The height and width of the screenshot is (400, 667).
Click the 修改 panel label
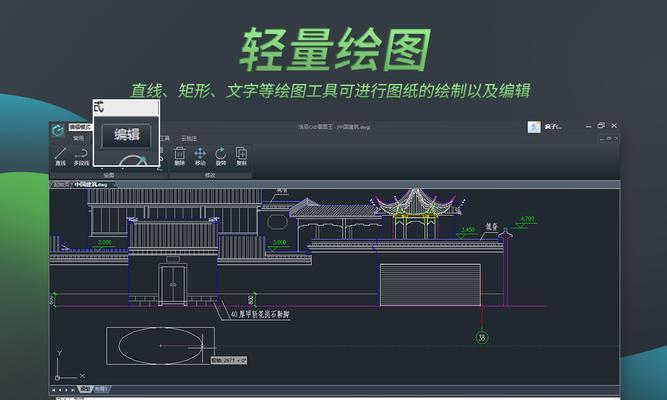click(x=210, y=175)
